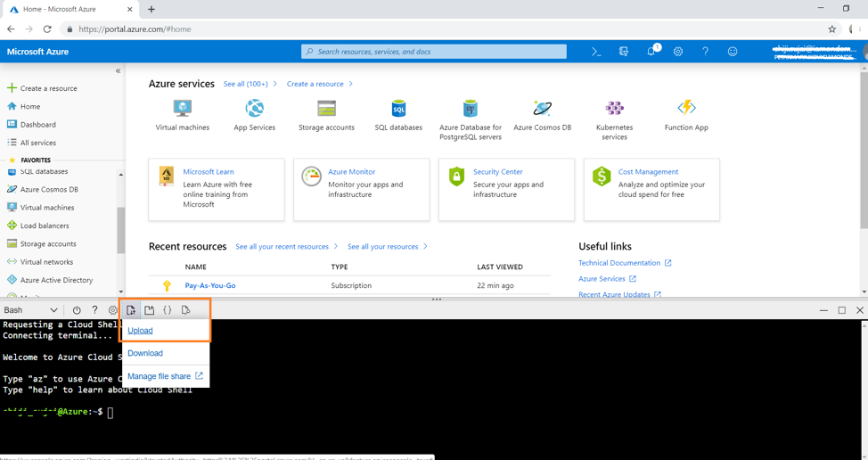Image resolution: width=868 pixels, height=460 pixels.
Task: Click the upload/download files toolbar button
Action: coord(131,310)
